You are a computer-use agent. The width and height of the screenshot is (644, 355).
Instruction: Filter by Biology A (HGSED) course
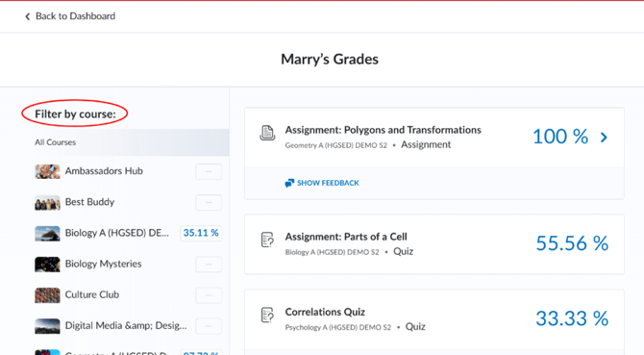pos(116,233)
